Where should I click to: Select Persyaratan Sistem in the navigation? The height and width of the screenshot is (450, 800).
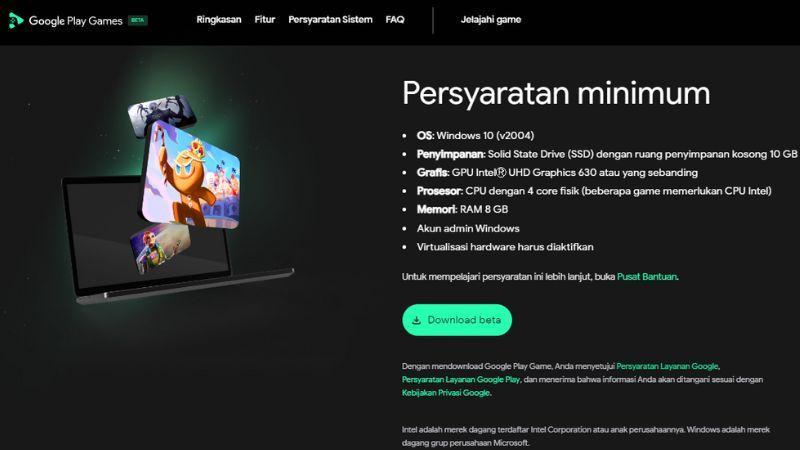pos(330,19)
